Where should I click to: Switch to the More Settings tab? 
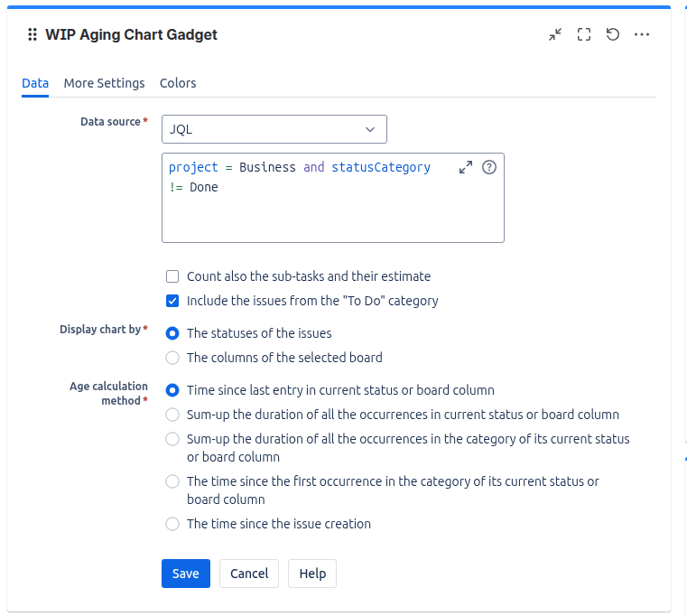coord(104,83)
